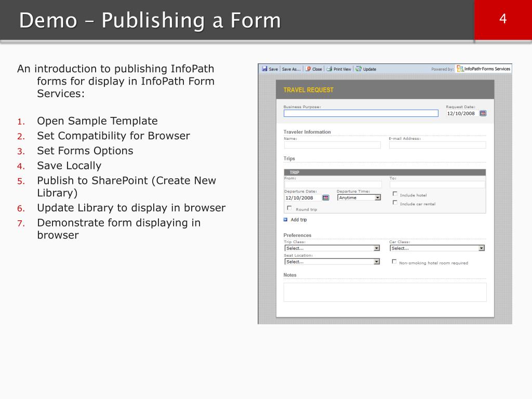The height and width of the screenshot is (399, 532).
Task: Click 'Set Forms Options' list item
Action: point(85,151)
